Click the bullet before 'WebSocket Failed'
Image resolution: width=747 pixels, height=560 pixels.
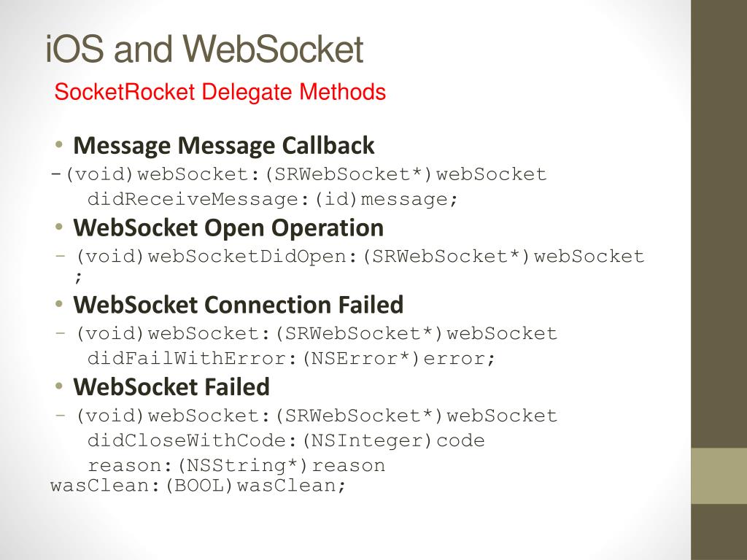pyautogui.click(x=59, y=386)
